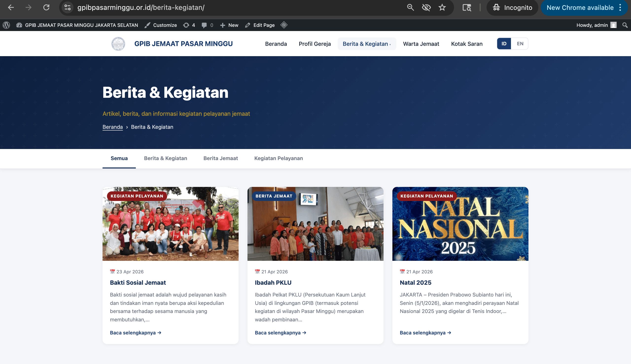Click the crossed-eye tracking protection icon
Viewport: 631px width, 364px height.
coord(426,7)
